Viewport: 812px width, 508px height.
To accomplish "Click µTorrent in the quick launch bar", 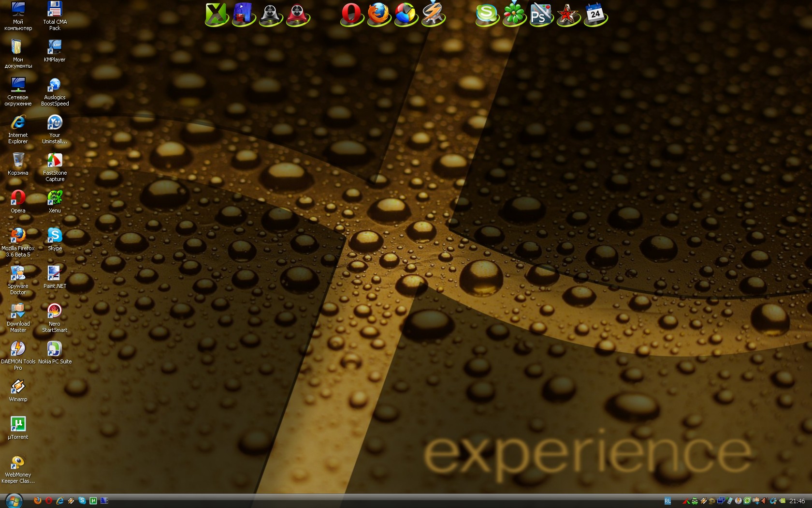I will click(x=93, y=501).
